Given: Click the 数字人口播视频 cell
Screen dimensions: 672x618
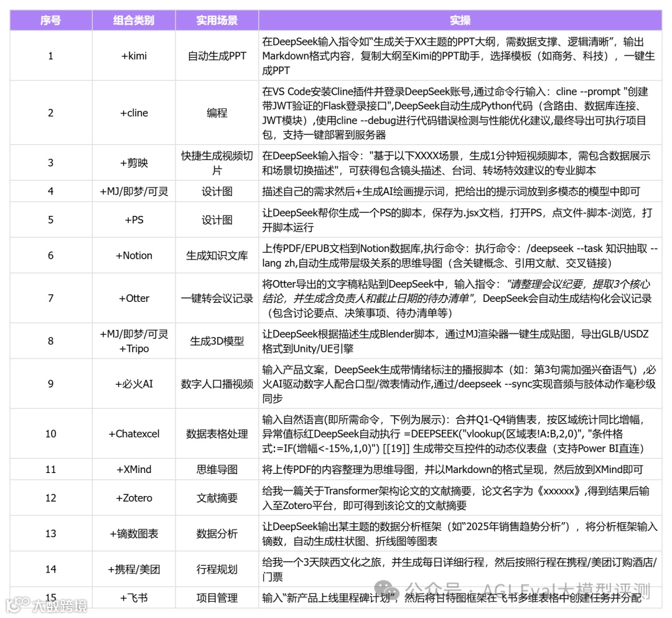Looking at the screenshot, I should click(217, 384).
